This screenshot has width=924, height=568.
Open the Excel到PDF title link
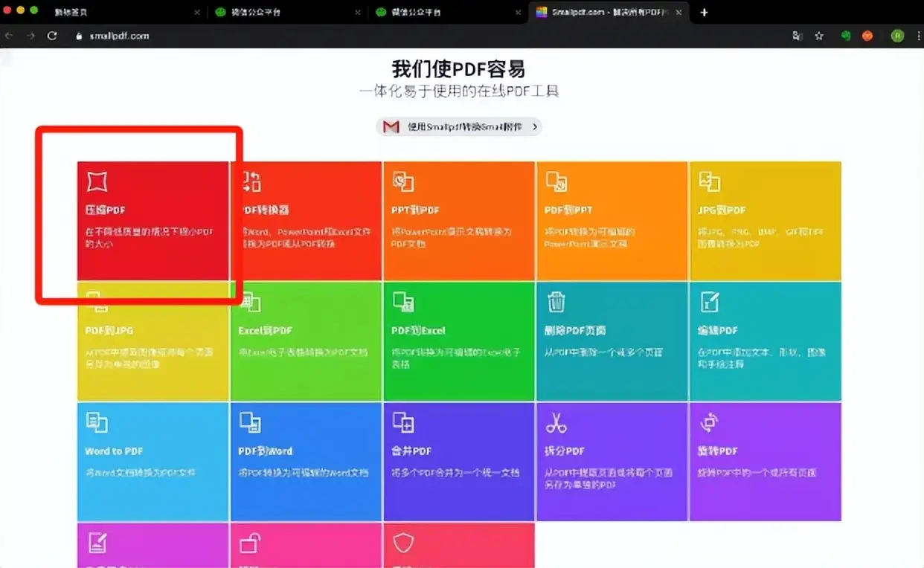click(x=265, y=331)
